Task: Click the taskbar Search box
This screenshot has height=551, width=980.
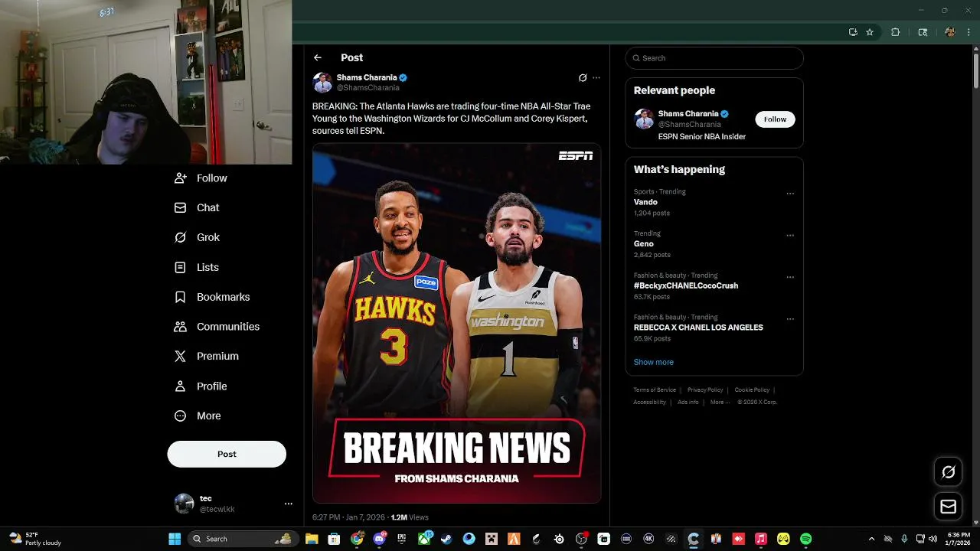Action: pyautogui.click(x=242, y=539)
